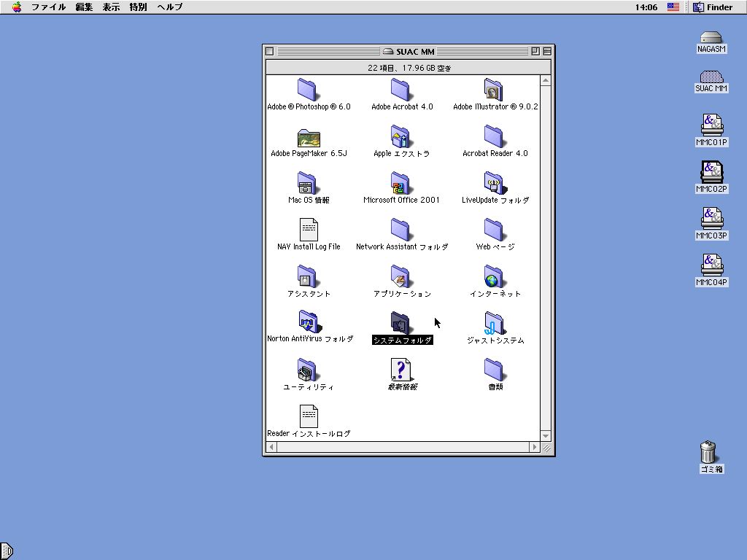747x560 pixels.
Task: Select the NAGASM disk on the desktop
Action: point(711,38)
